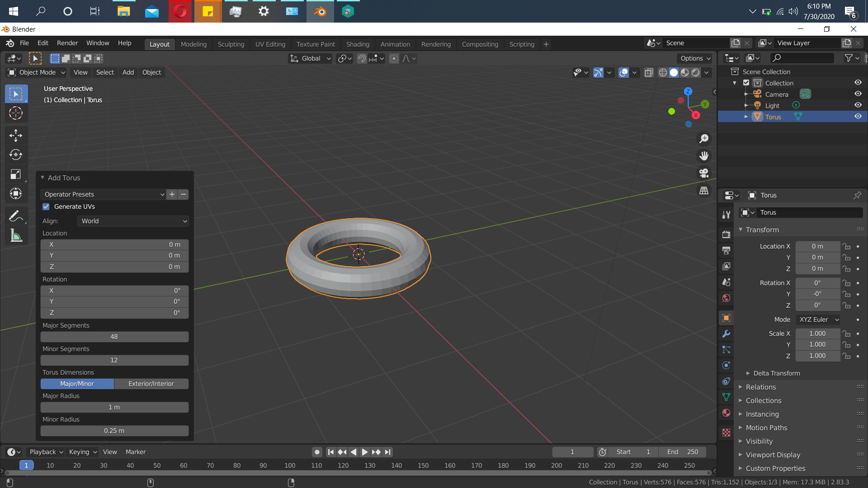Screen dimensions: 868x488
Task: Open the Scene properties tab
Action: tap(726, 282)
